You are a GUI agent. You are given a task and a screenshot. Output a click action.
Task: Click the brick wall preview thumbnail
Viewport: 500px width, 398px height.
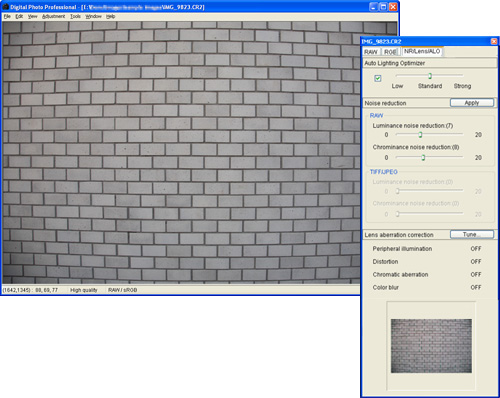(x=431, y=346)
